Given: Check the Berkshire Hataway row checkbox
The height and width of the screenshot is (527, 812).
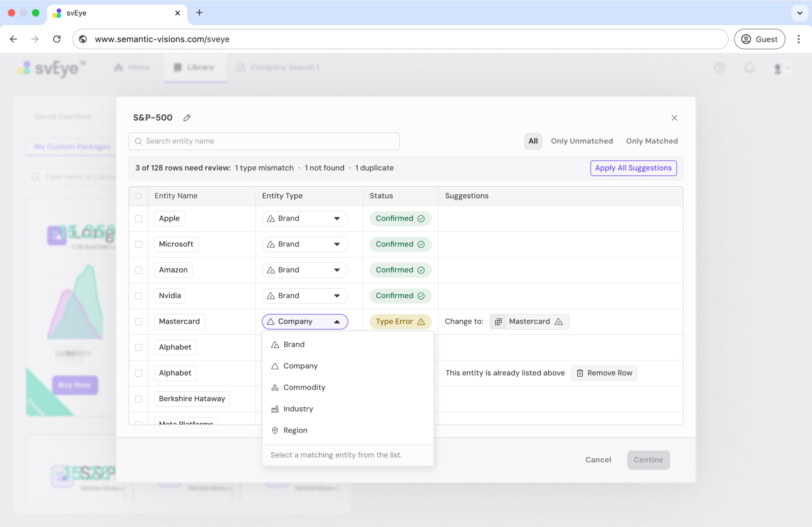Looking at the screenshot, I should coord(139,399).
